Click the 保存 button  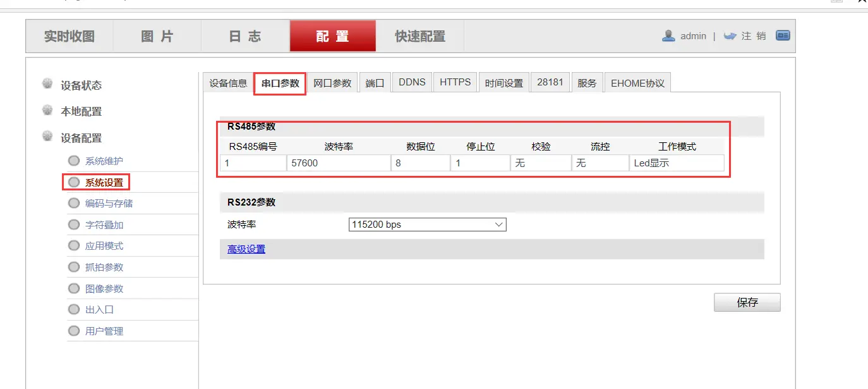tap(747, 302)
